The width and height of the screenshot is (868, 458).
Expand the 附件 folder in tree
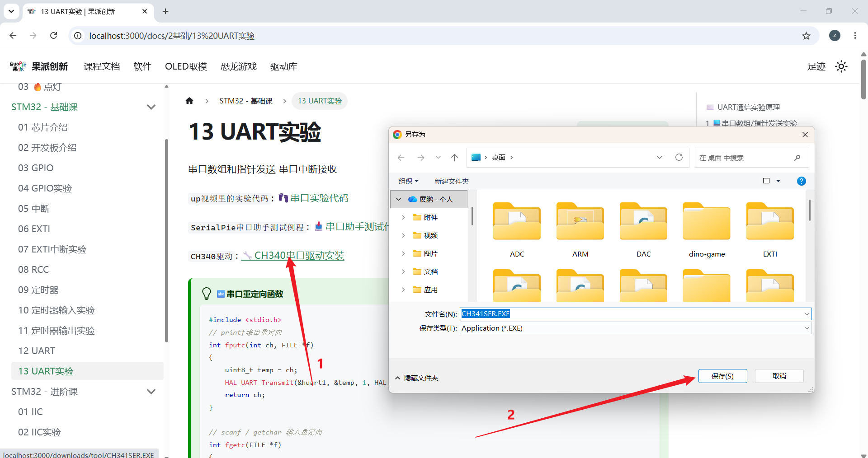tap(403, 217)
